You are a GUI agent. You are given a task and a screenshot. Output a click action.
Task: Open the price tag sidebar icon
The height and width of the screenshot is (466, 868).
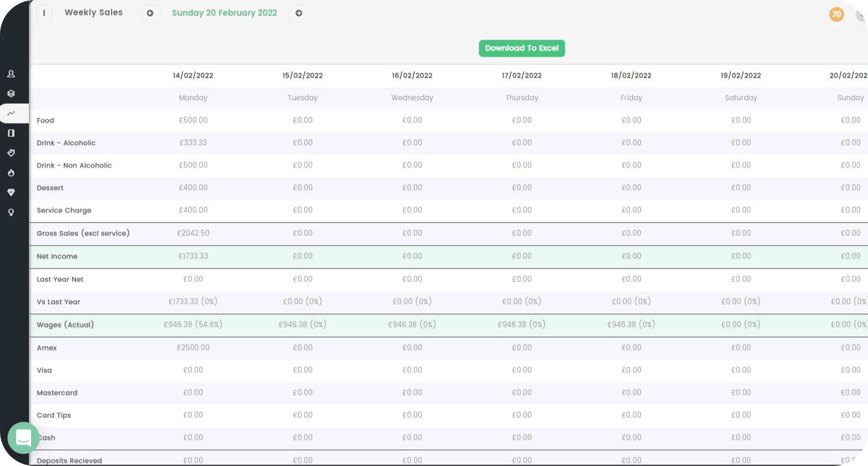[11, 153]
